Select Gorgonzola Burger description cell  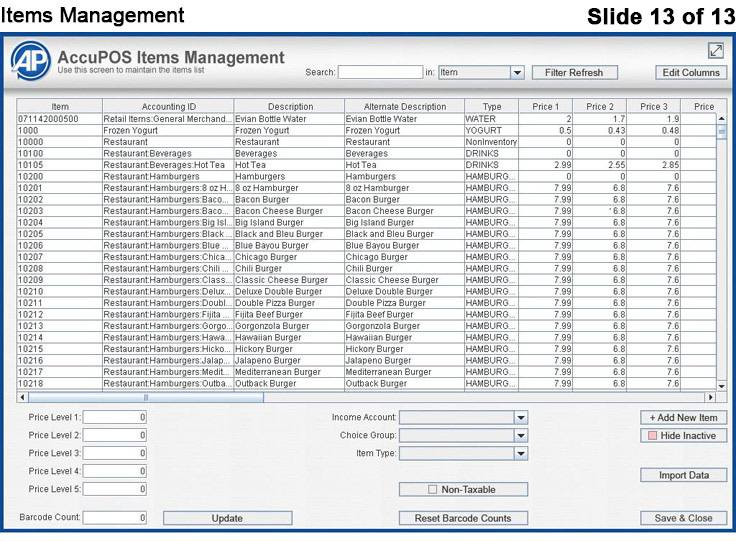[289, 326]
